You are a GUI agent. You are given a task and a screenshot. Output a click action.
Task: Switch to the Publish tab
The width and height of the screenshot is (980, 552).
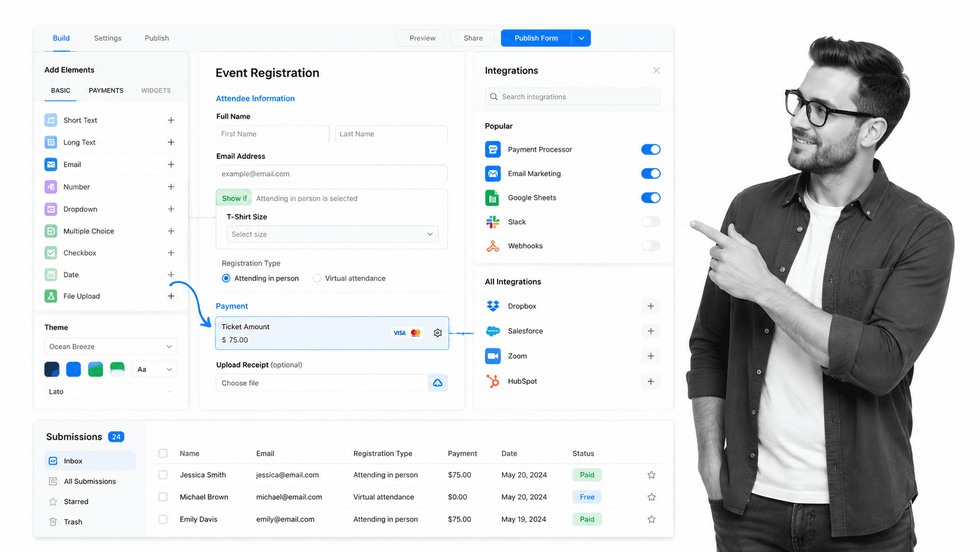coord(156,38)
